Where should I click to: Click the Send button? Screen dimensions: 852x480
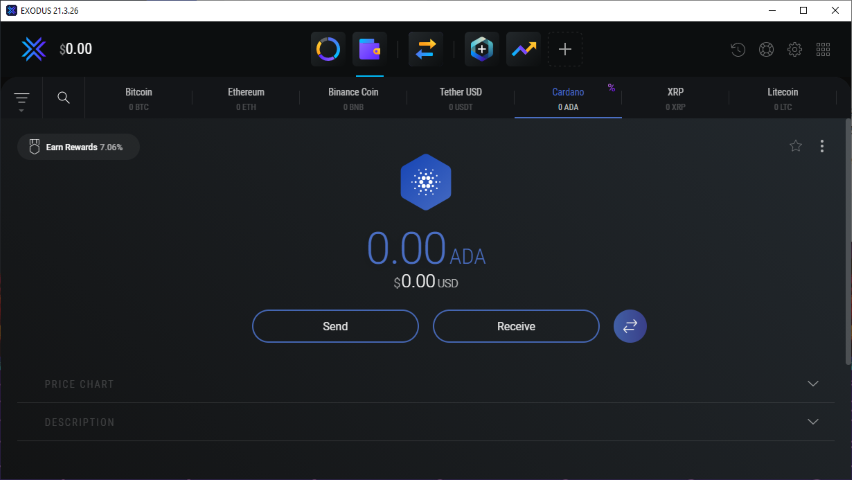[x=335, y=326]
